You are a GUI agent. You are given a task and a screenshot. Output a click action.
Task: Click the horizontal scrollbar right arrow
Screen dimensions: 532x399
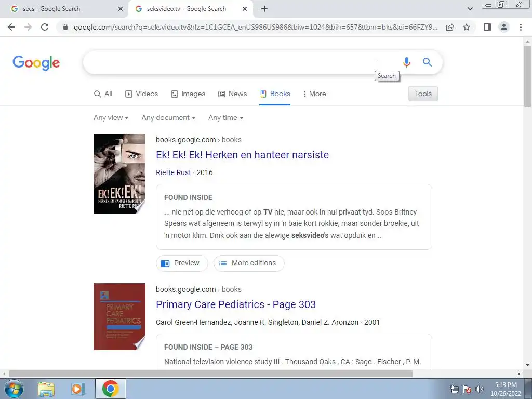[519, 374]
